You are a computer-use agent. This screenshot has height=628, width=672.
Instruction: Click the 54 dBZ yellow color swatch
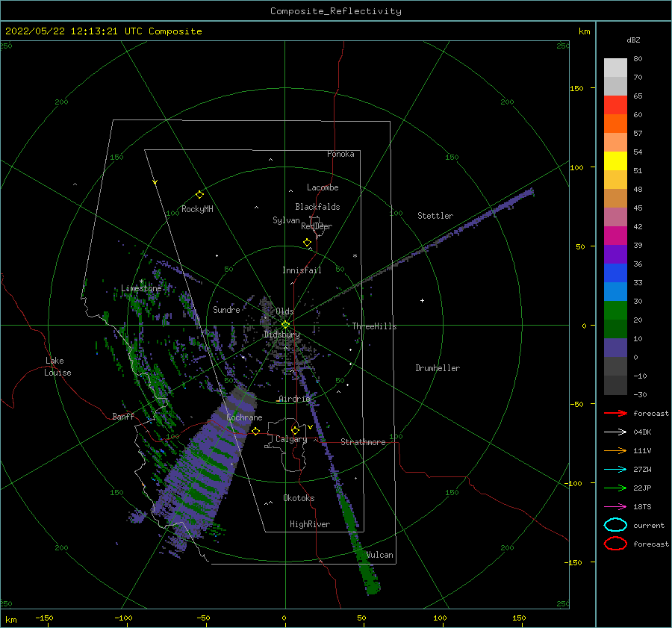click(615, 161)
